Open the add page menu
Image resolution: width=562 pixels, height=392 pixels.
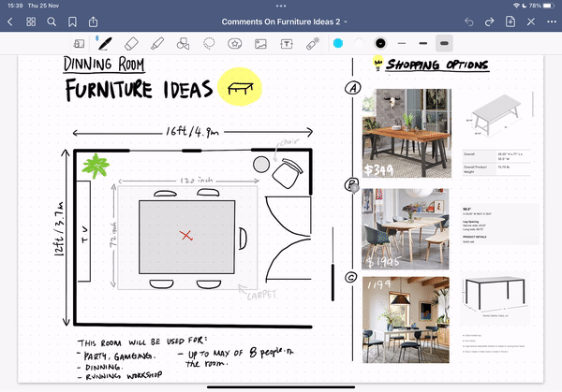(512, 21)
